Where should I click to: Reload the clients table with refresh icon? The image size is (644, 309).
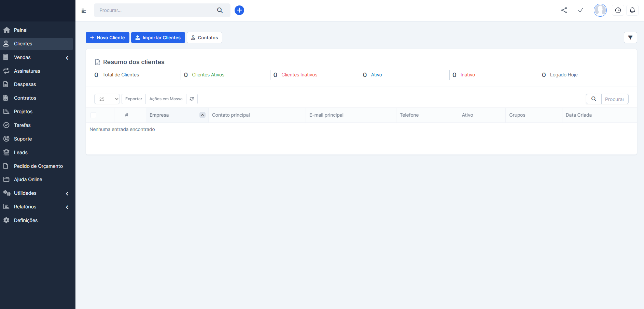[192, 99]
